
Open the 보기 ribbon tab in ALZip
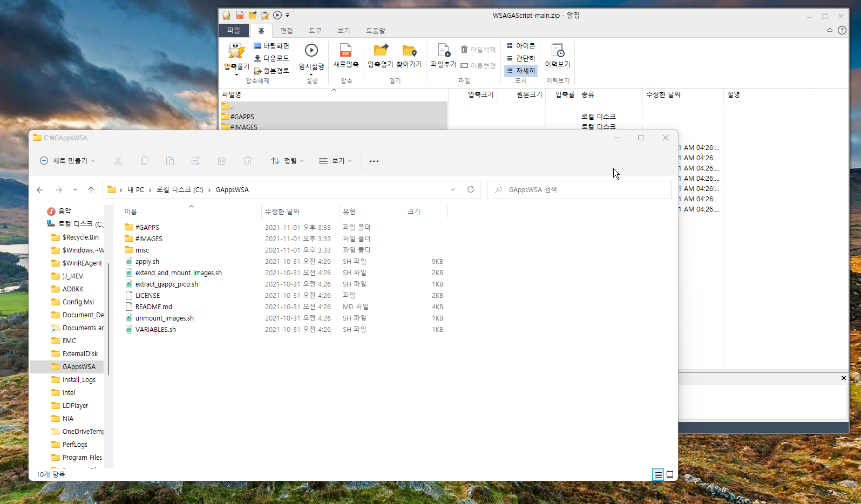click(x=344, y=31)
